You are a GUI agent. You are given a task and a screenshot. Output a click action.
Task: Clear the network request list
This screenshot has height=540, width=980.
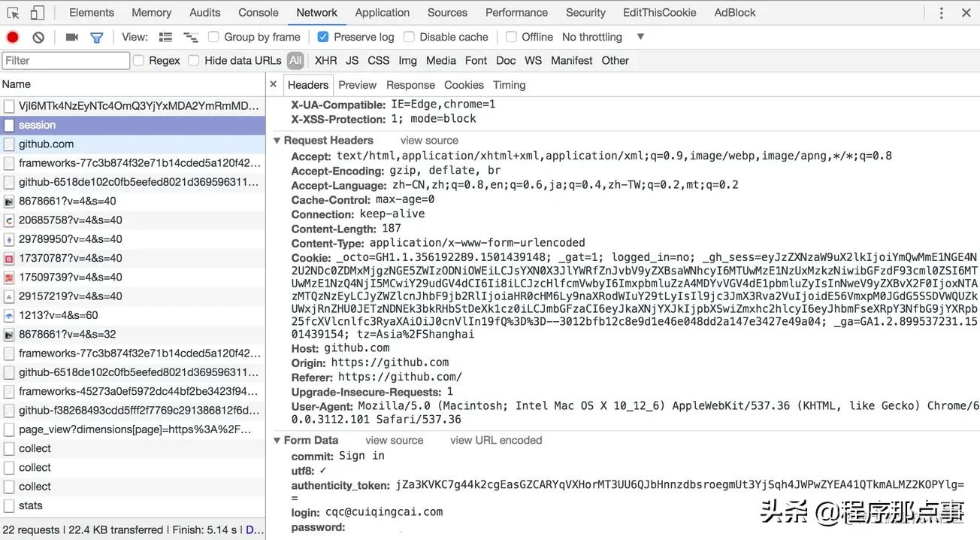[x=38, y=36]
